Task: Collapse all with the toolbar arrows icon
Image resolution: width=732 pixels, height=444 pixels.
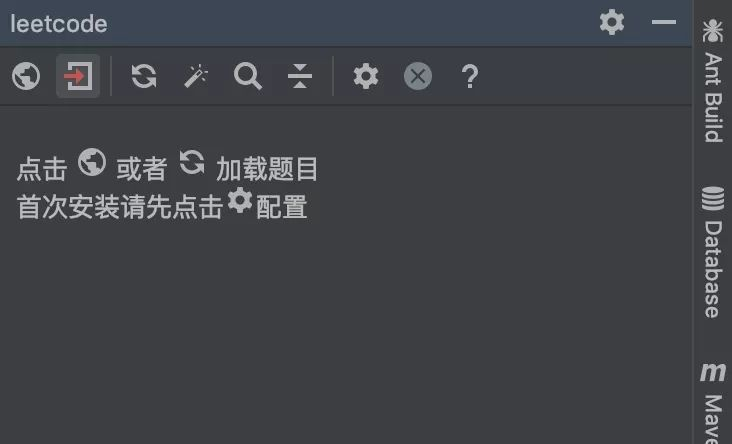Action: coord(300,76)
